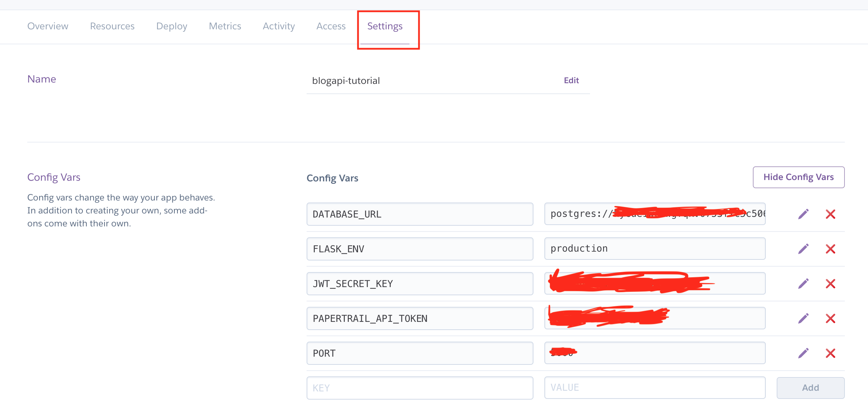
Task: Edit the JWT_SECRET_KEY variable with pencil icon
Action: (x=803, y=284)
